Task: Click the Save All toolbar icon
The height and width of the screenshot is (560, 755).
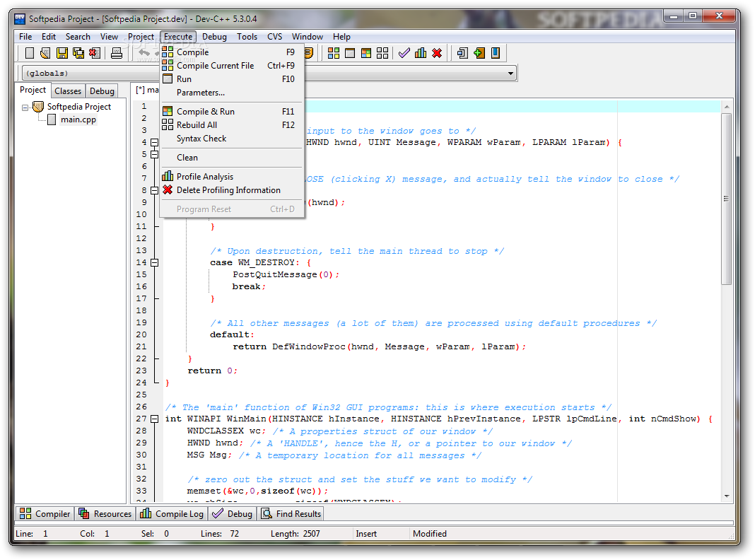Action: [x=78, y=53]
